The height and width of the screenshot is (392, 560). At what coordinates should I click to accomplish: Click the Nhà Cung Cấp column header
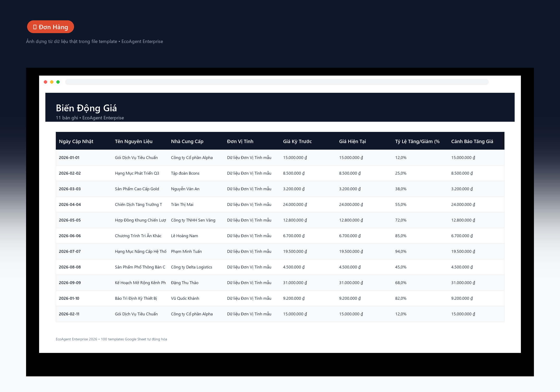point(187,142)
